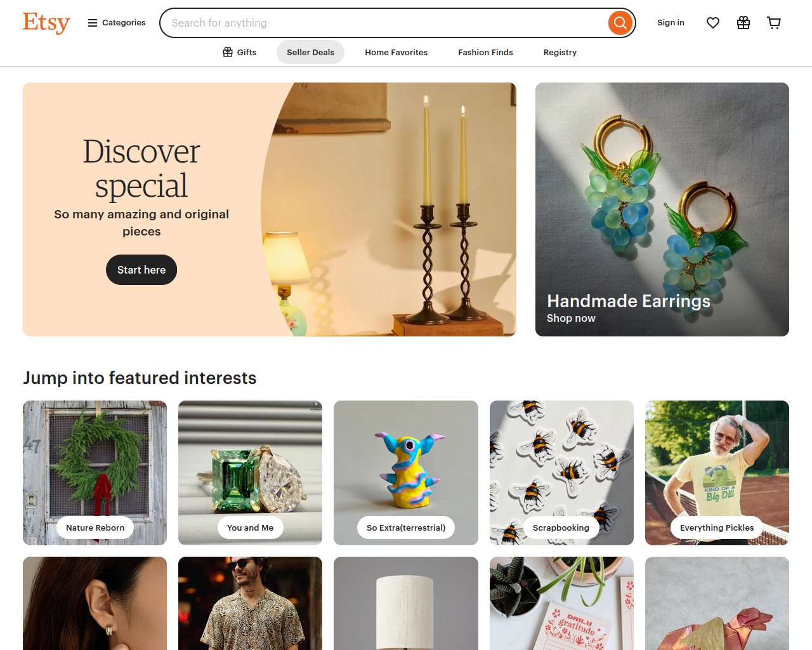Screen dimensions: 812x650
Task: Open Favorites heart icon
Action: (x=713, y=23)
